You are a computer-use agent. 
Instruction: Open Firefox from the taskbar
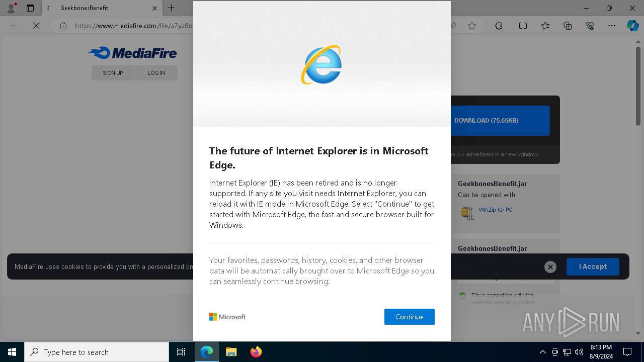click(x=256, y=352)
